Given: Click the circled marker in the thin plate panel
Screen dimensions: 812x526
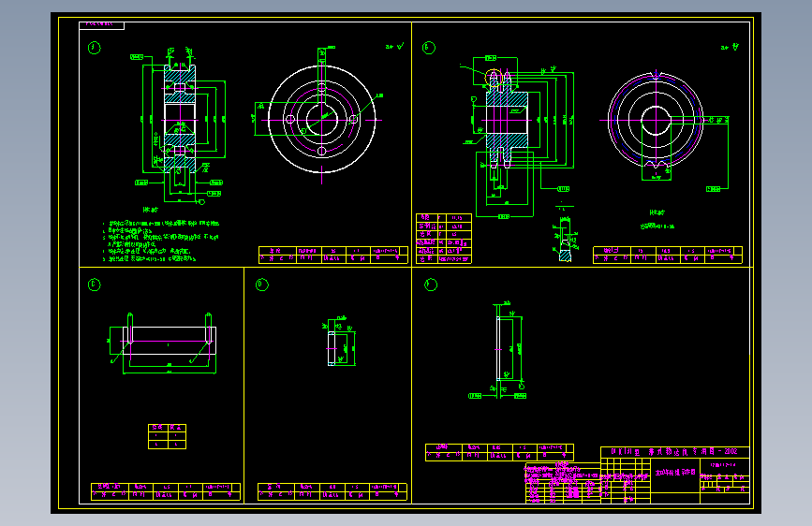Looking at the screenshot, I should [x=431, y=285].
